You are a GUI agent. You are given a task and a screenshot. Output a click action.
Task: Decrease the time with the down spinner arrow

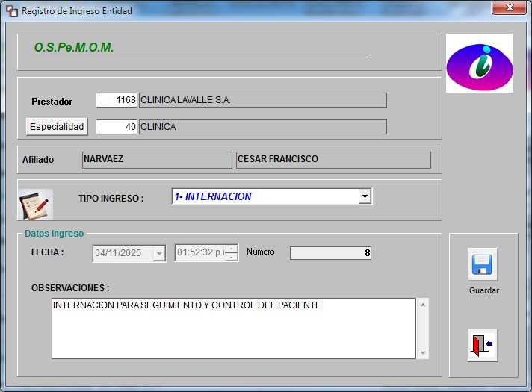[x=232, y=257]
